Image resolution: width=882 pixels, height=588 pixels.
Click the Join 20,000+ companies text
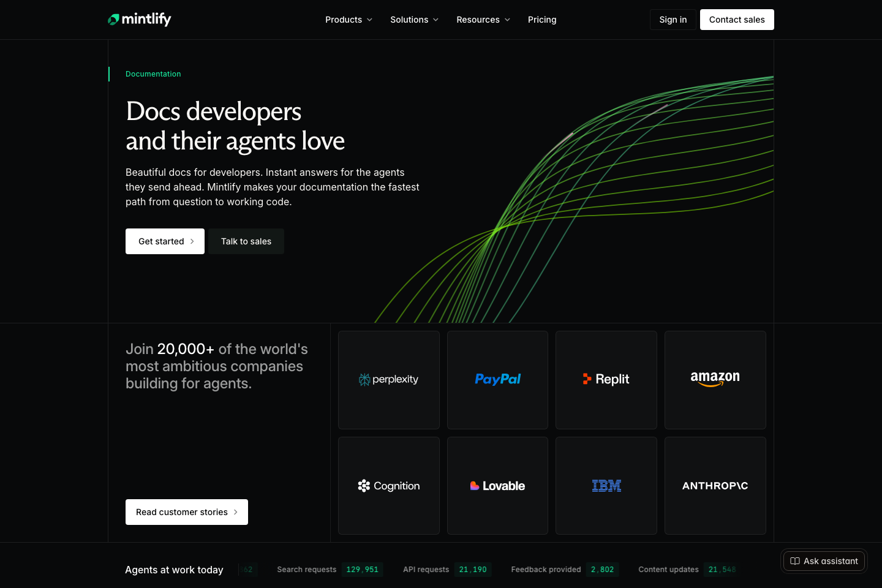tap(217, 366)
